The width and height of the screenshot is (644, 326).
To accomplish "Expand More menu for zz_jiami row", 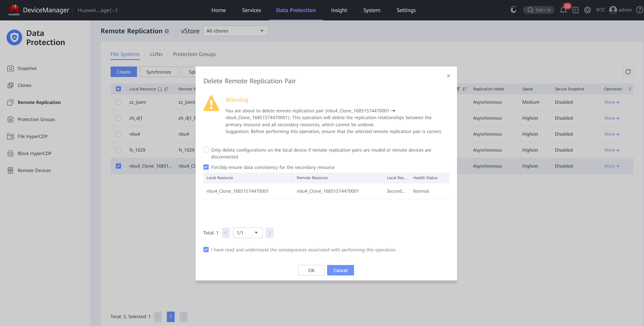I will click(612, 102).
